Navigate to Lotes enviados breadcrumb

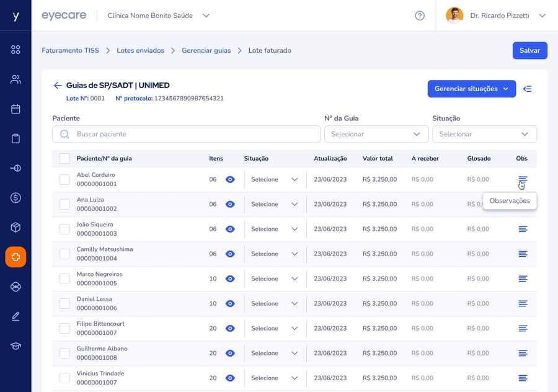point(140,50)
